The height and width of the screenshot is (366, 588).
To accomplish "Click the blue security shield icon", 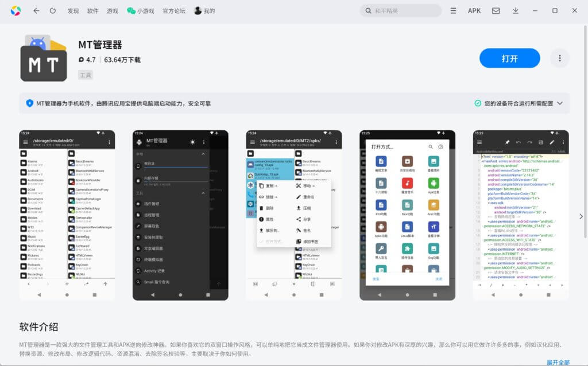I will pos(30,103).
